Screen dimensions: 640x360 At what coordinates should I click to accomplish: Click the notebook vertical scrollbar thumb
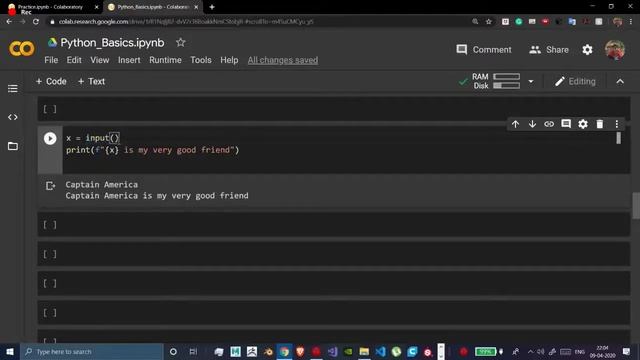pos(636,205)
